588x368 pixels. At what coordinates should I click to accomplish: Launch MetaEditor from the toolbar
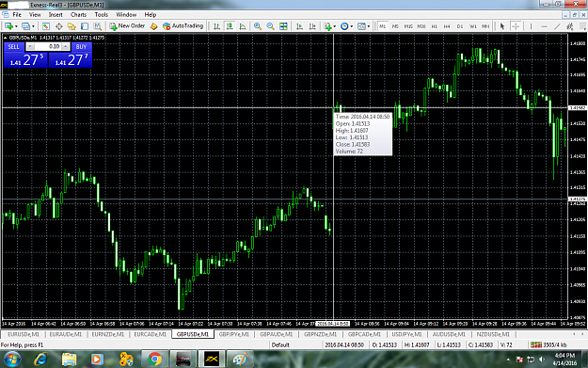click(153, 26)
